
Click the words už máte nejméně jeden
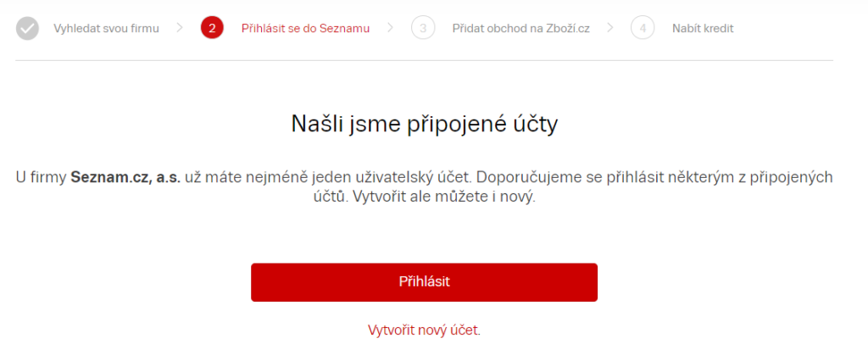click(x=247, y=178)
